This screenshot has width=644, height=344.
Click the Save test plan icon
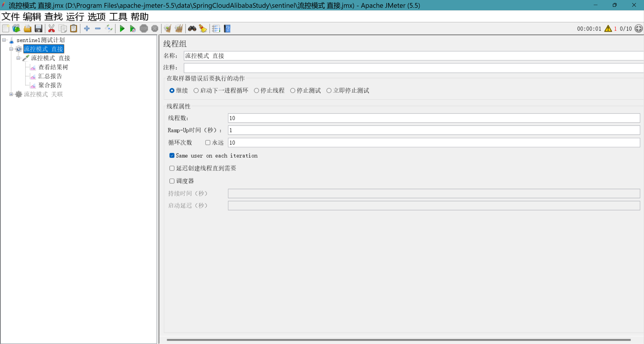tap(38, 29)
